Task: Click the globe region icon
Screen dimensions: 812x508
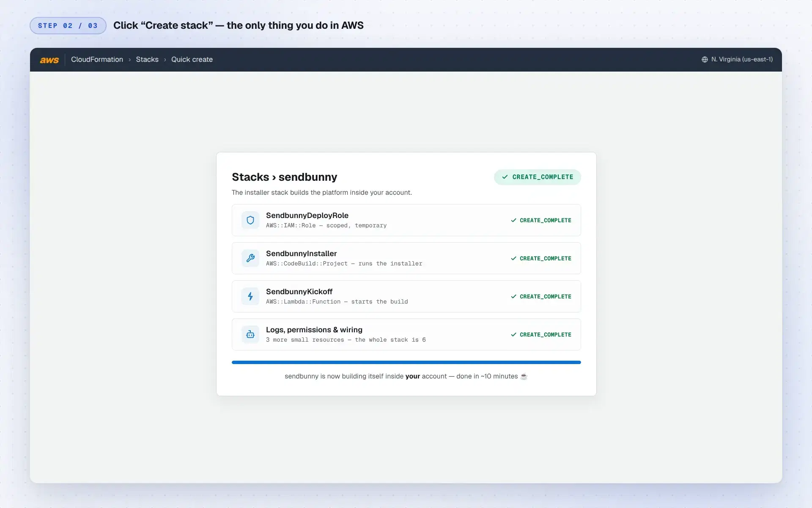Action: click(x=705, y=60)
